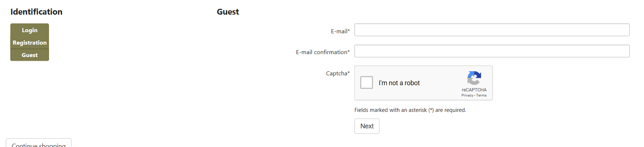
Task: Click the "E-mail confirmation*" label
Action: (x=323, y=52)
